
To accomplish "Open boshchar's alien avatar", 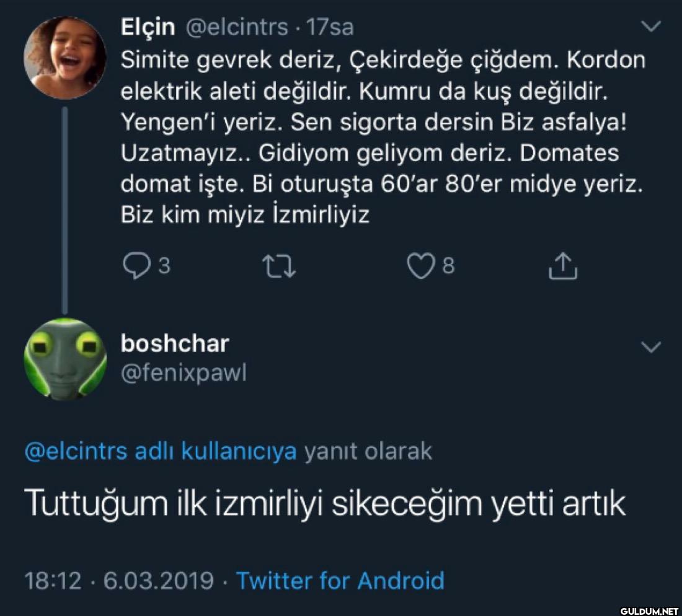I will [64, 359].
